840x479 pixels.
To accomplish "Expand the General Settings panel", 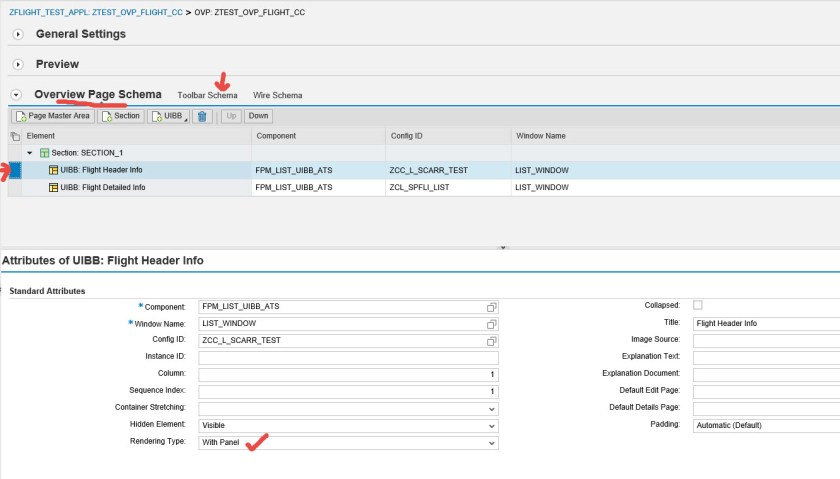I will pos(18,35).
